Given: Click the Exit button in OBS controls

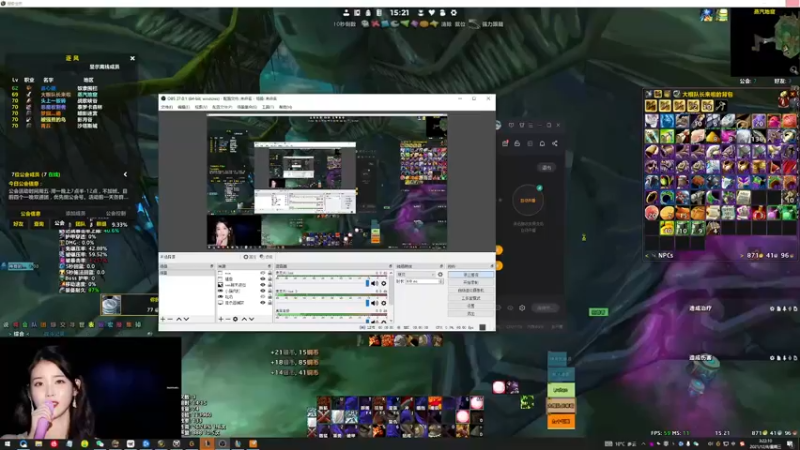Looking at the screenshot, I should 470,313.
